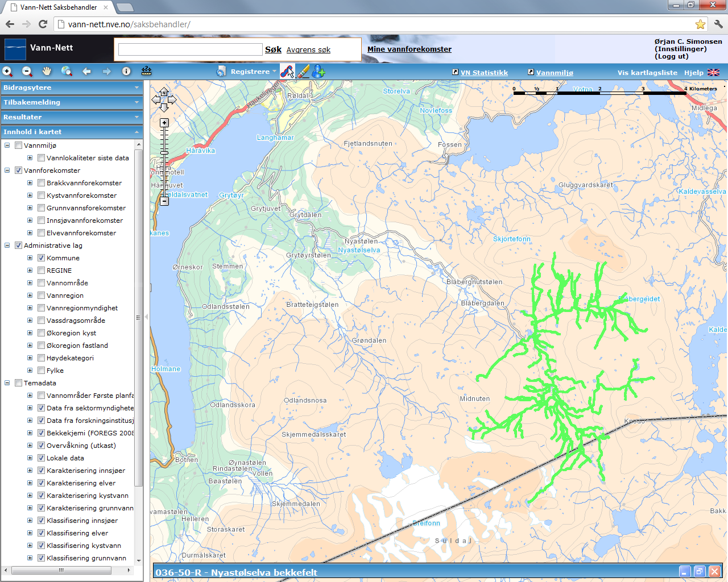Switch language with the UK flag icon

[x=713, y=72]
